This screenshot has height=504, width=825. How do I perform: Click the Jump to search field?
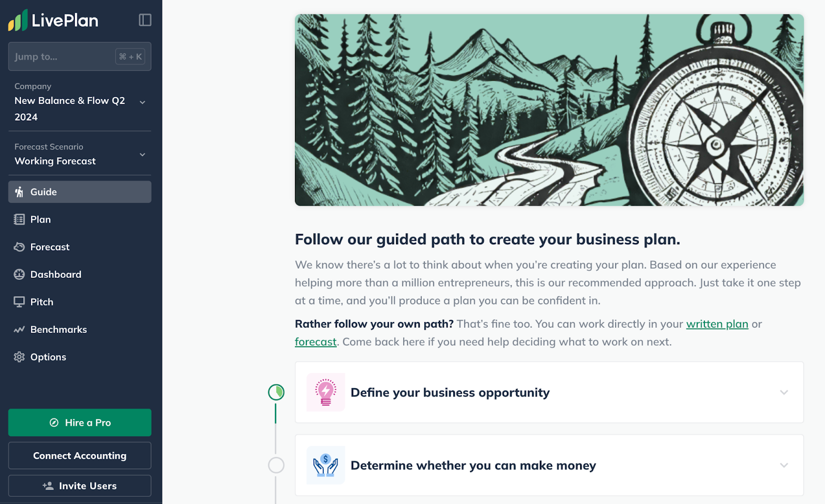tap(62, 57)
